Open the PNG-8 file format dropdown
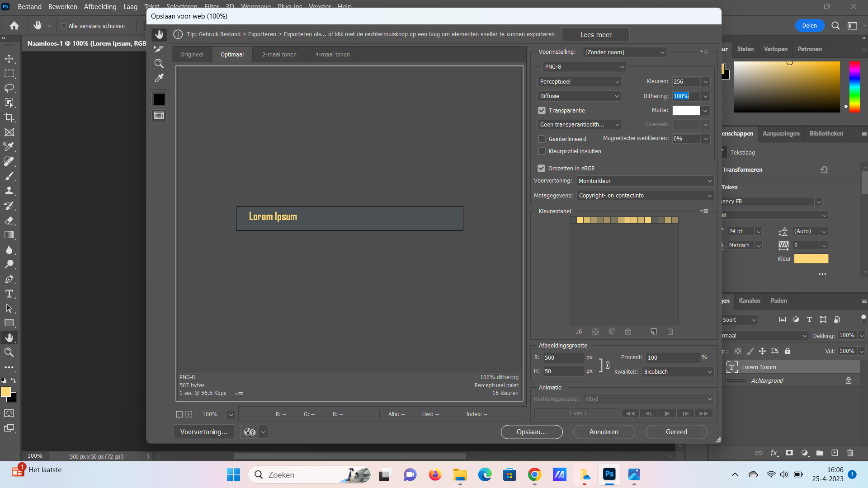This screenshot has height=488, width=868. [584, 67]
